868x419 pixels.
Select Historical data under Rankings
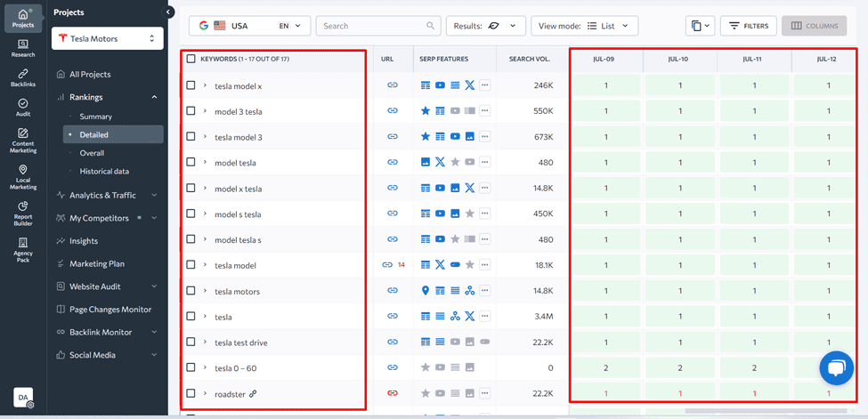pyautogui.click(x=104, y=171)
